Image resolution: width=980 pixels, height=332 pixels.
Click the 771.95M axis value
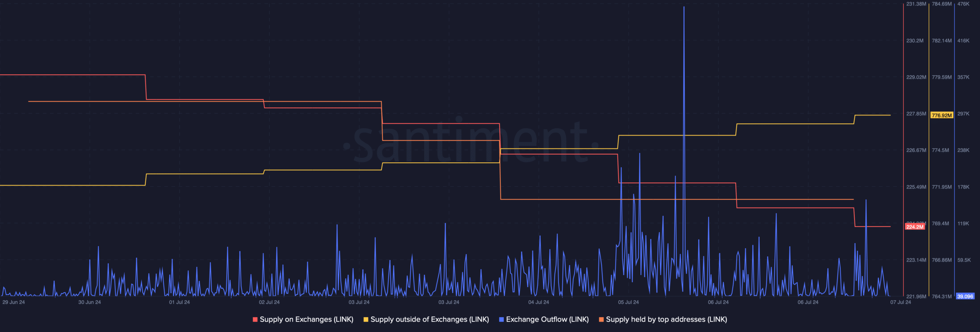pos(942,187)
